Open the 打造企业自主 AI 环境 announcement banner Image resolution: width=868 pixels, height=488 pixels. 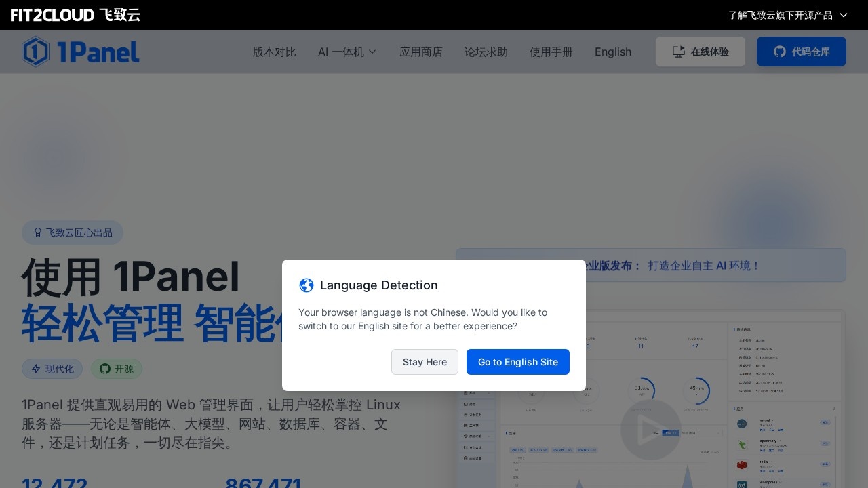pyautogui.click(x=651, y=265)
